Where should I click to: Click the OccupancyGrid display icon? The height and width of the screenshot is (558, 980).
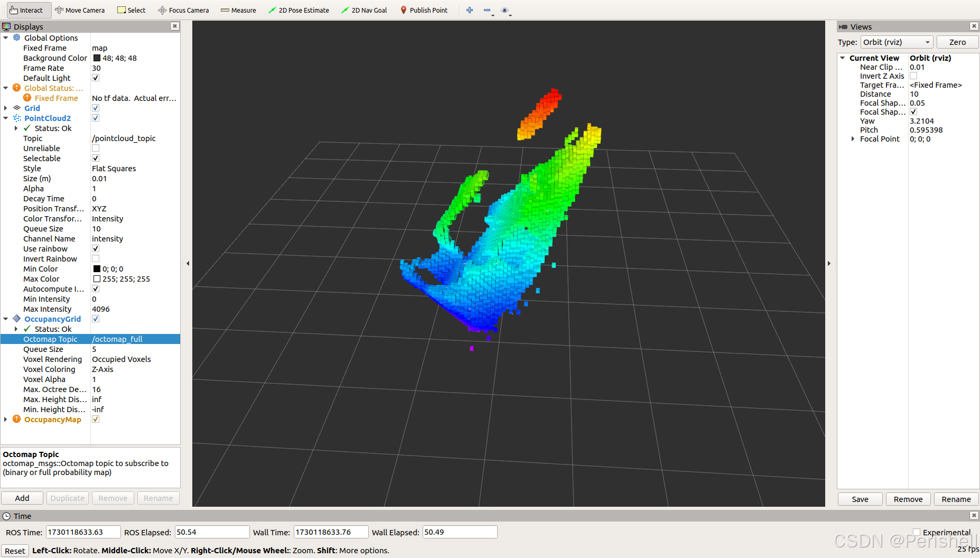[17, 319]
